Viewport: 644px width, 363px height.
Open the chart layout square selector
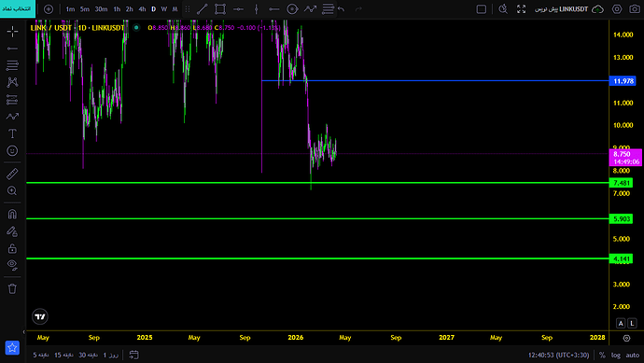pyautogui.click(x=482, y=9)
